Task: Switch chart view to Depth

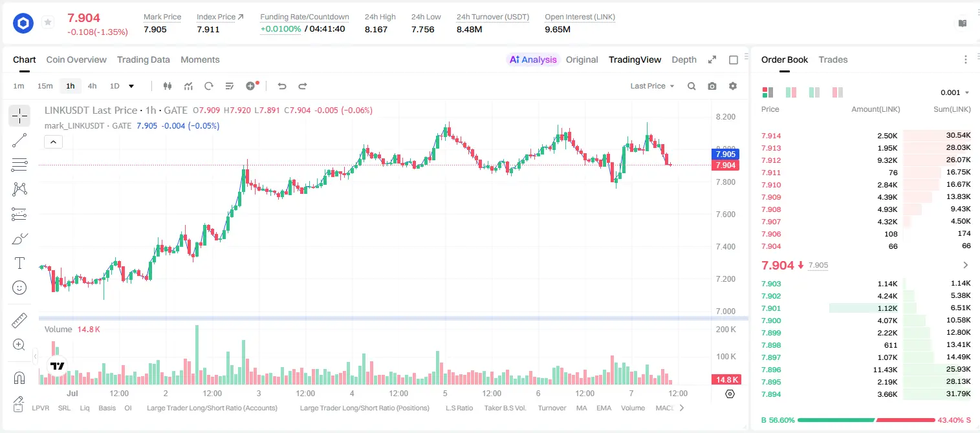Action: (x=684, y=59)
